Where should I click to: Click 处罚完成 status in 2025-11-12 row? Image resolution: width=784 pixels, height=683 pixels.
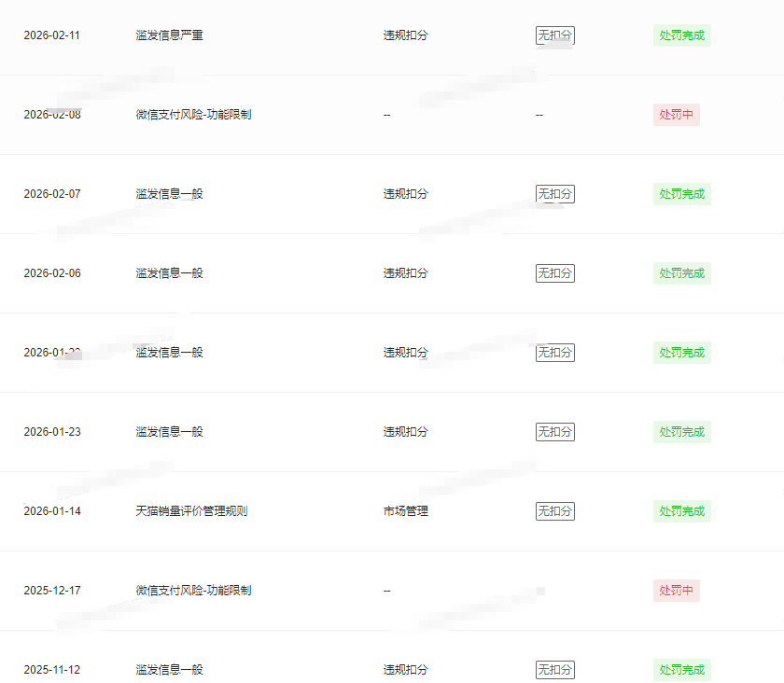pyautogui.click(x=681, y=670)
